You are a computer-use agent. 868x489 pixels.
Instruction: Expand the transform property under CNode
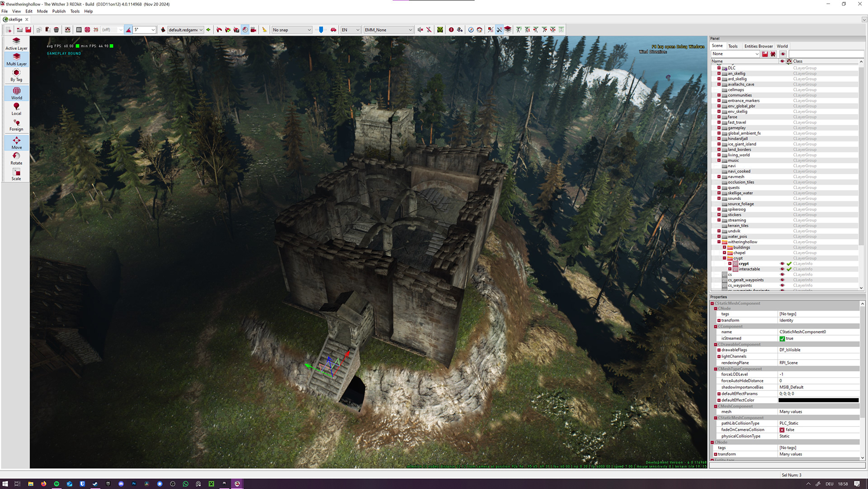(719, 320)
